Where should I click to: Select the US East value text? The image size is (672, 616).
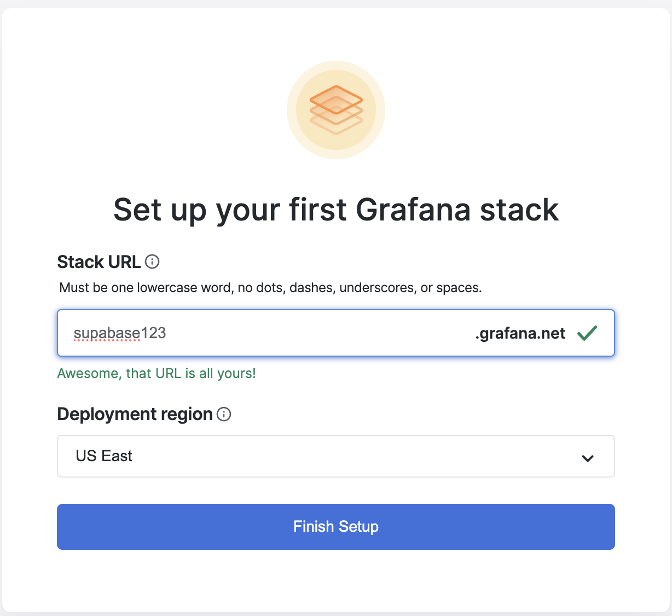coord(104,456)
